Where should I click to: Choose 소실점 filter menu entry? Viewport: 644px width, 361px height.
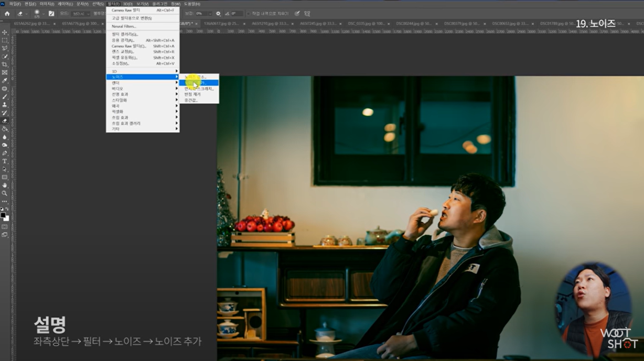pyautogui.click(x=143, y=63)
